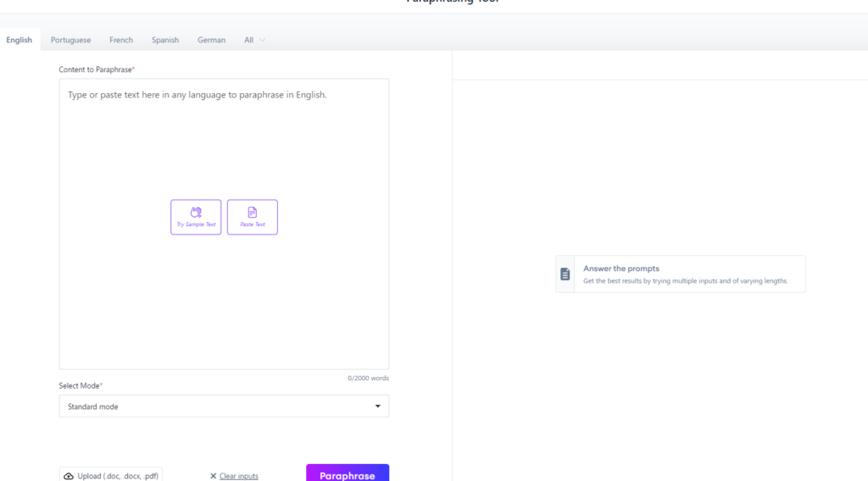Expand the All languages dropdown
Viewport: 868px width, 481px height.
[x=254, y=40]
